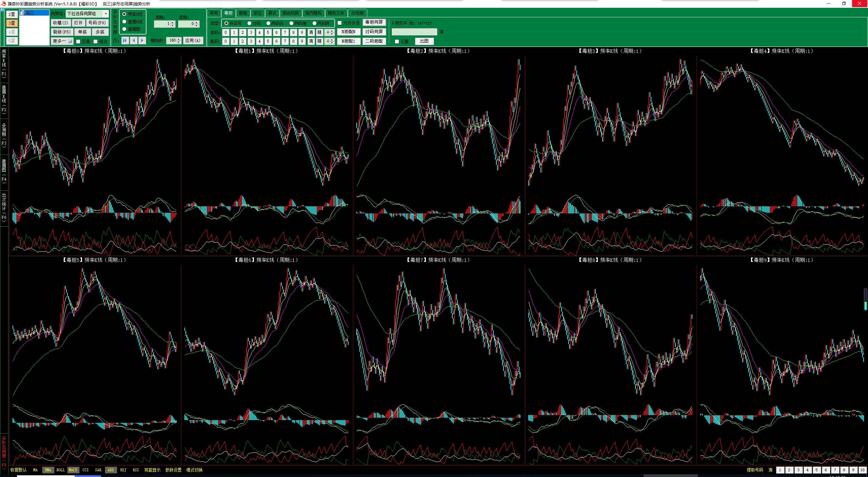The width and height of the screenshot is (868, 477).
Task: Select the 后三 item icon in list
Action: click(x=23, y=13)
